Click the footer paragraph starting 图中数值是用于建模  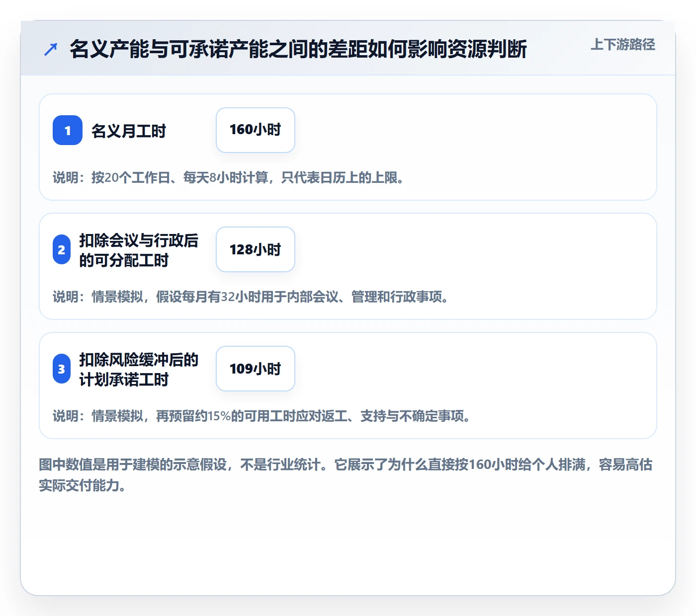point(346,475)
